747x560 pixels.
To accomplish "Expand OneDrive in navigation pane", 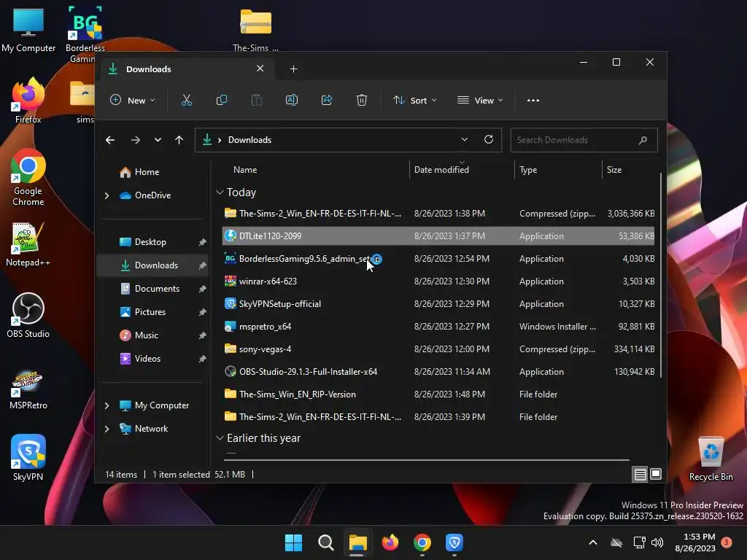I will pos(107,195).
